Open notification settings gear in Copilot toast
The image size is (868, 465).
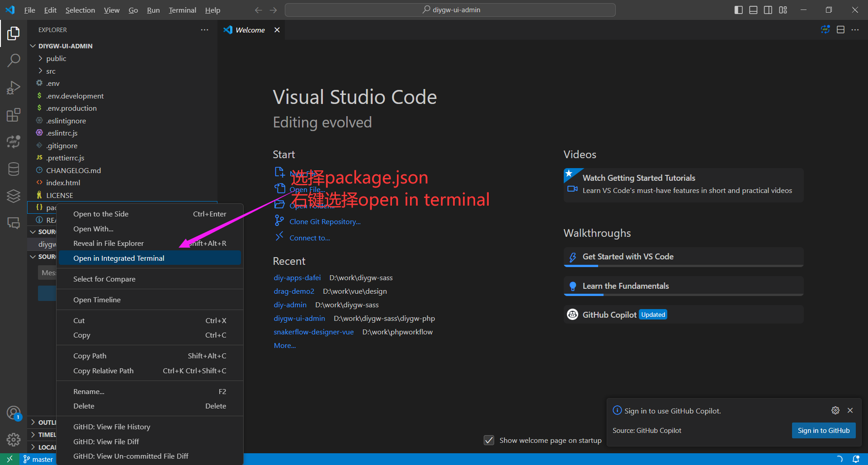point(835,410)
